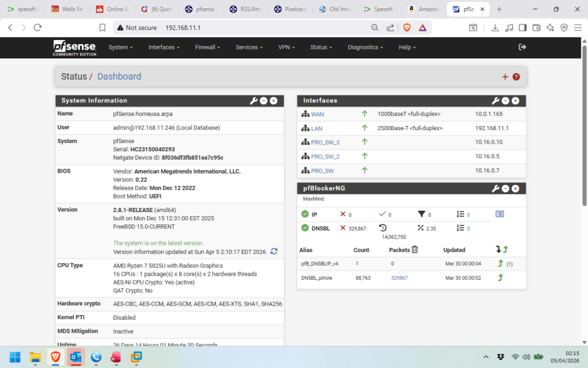Collapse the pfBlockerNG widget
Image resolution: width=588 pixels, height=368 pixels.
(x=506, y=188)
